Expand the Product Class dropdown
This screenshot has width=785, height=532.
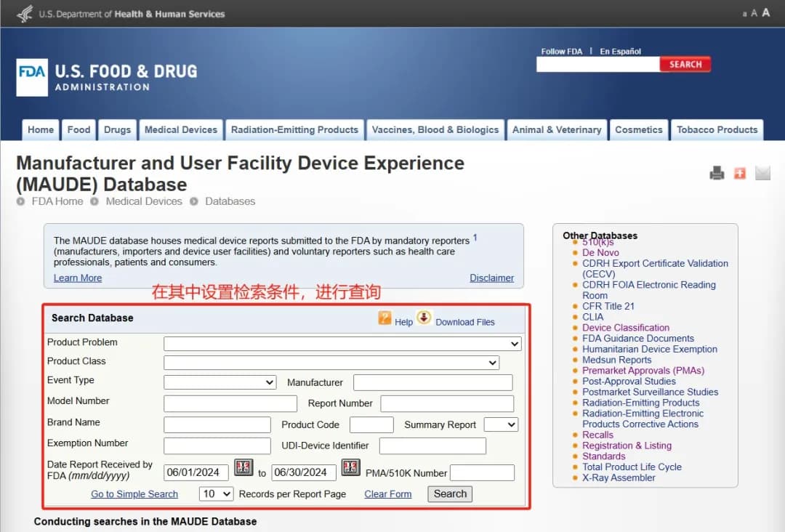coord(331,363)
